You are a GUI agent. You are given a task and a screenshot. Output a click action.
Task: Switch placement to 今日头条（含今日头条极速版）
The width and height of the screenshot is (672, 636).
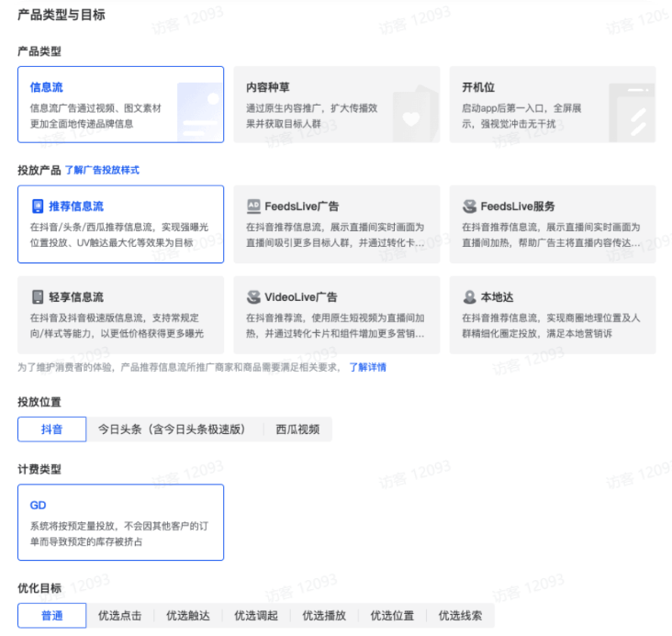pos(172,429)
